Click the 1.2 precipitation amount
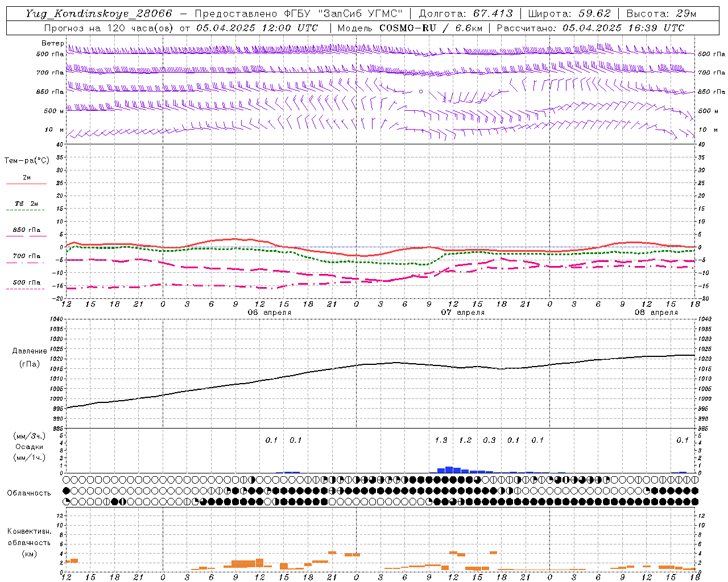The height and width of the screenshot is (582, 728). 465,440
